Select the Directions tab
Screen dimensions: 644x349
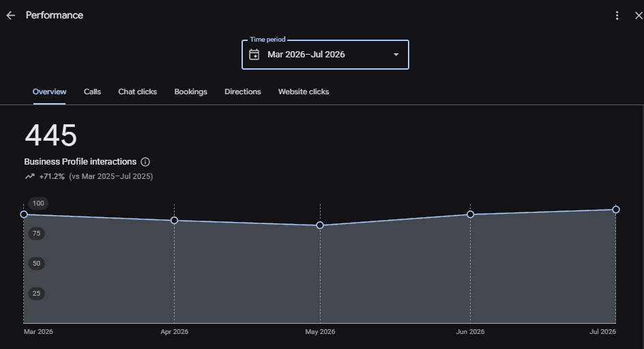[x=243, y=92]
